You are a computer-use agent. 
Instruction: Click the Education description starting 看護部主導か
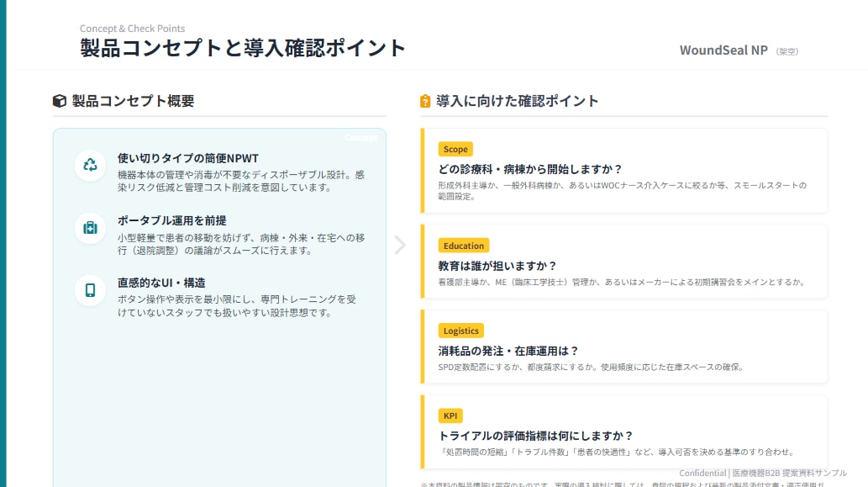(x=621, y=282)
